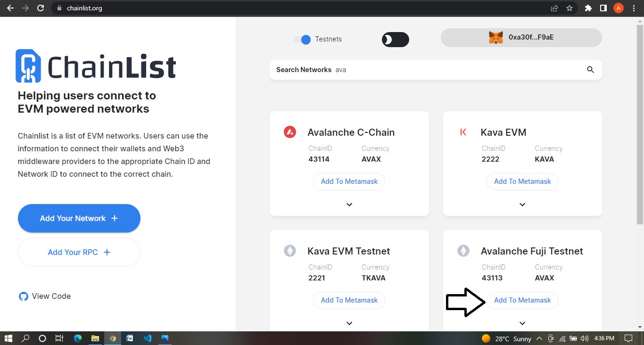Click the Kava EVM logo icon
This screenshot has width=644, height=345.
(463, 132)
